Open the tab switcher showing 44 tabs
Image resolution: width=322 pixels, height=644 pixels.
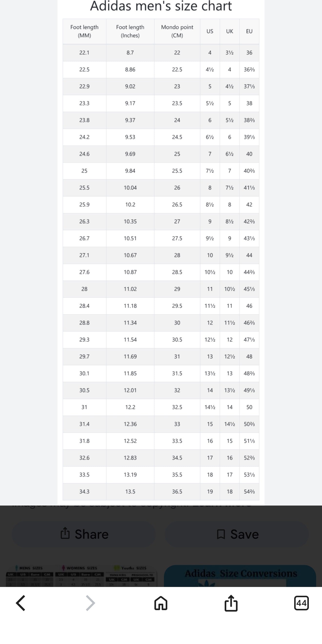pyautogui.click(x=301, y=603)
